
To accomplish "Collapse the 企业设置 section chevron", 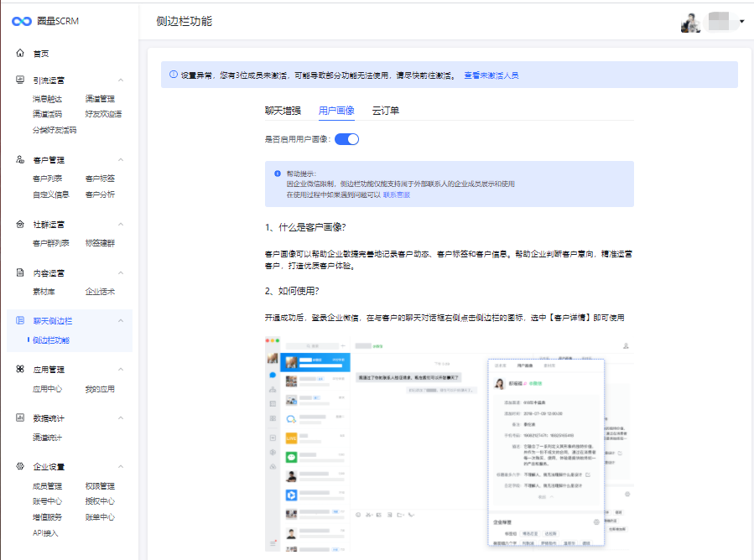I will point(121,467).
